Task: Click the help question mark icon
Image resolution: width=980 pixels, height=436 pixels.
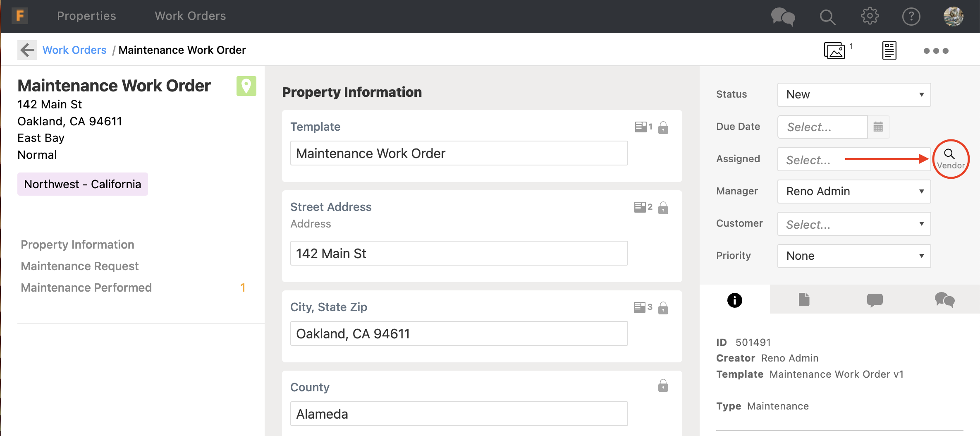Action: click(x=911, y=17)
